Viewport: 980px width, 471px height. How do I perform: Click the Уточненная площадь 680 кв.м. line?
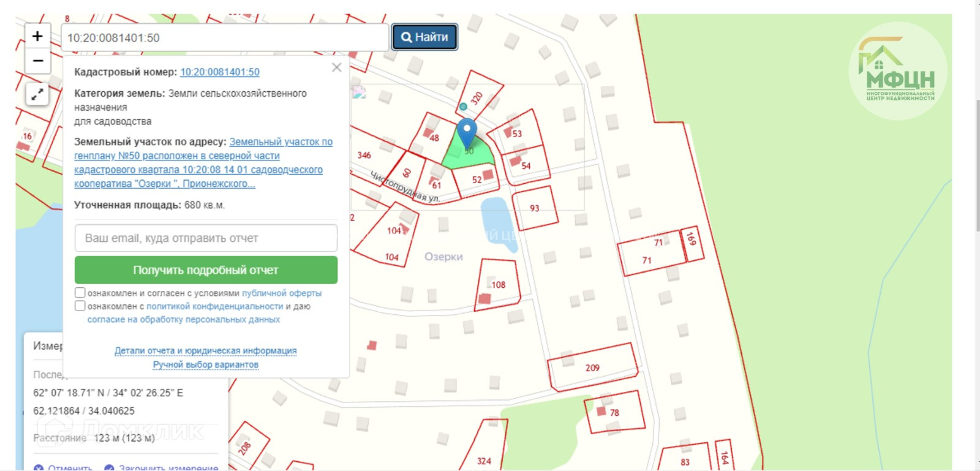point(149,205)
